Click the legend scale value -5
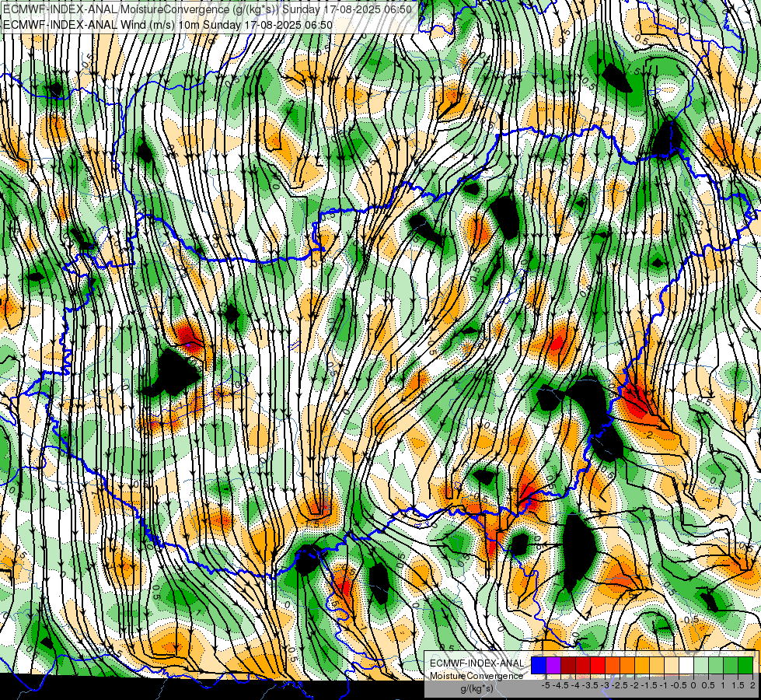Viewport: 761px width, 700px height. coord(546,685)
